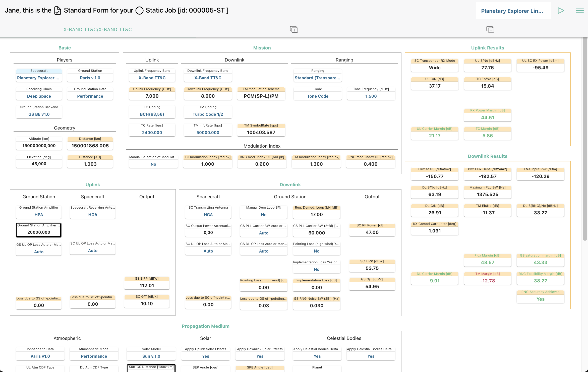Open the Ground Station Amplifier HPA dropdown
This screenshot has width=588, height=372.
(39, 215)
